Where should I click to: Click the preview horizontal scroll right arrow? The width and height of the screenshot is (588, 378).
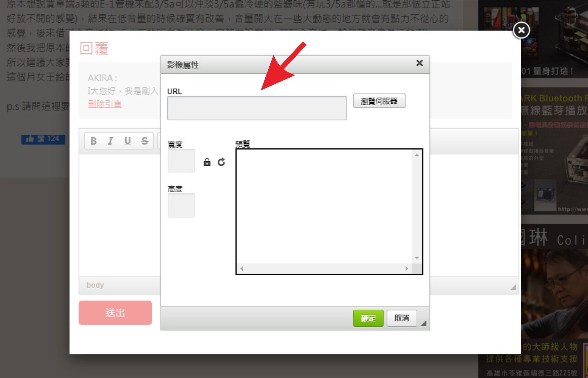407,269
